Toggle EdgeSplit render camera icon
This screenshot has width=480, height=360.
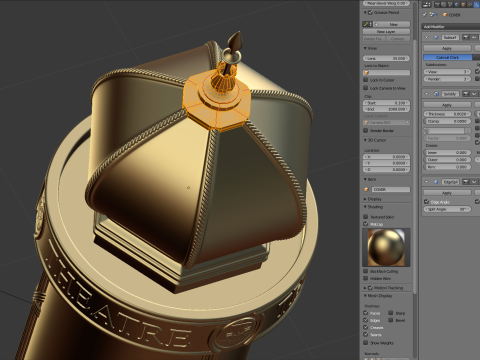click(x=466, y=182)
